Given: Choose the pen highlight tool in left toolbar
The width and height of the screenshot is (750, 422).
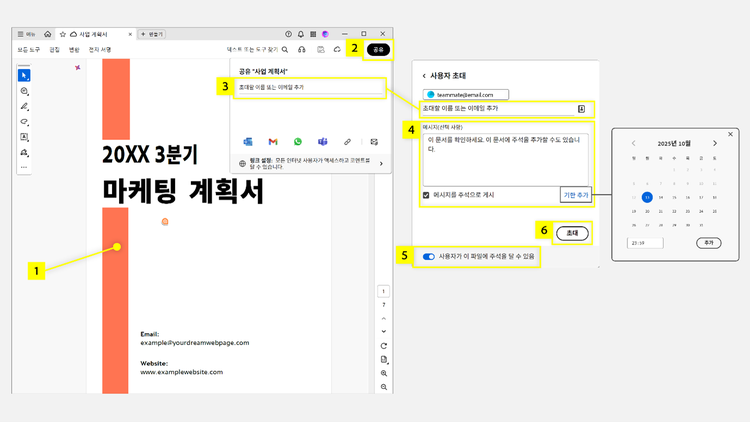Looking at the screenshot, I should click(x=24, y=106).
